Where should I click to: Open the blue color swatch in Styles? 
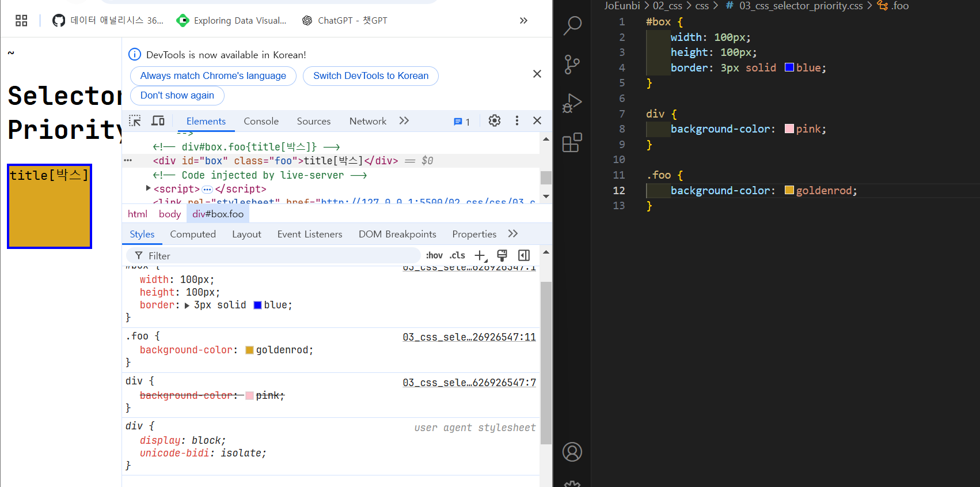click(257, 305)
